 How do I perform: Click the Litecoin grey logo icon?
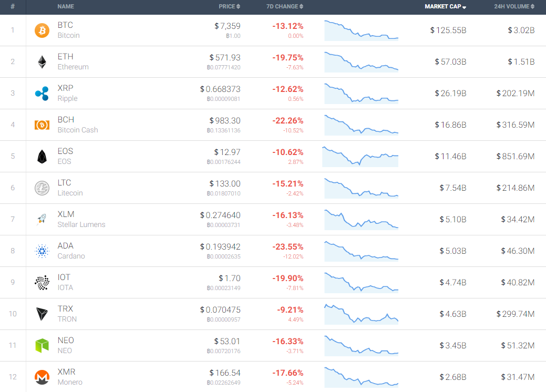click(42, 188)
